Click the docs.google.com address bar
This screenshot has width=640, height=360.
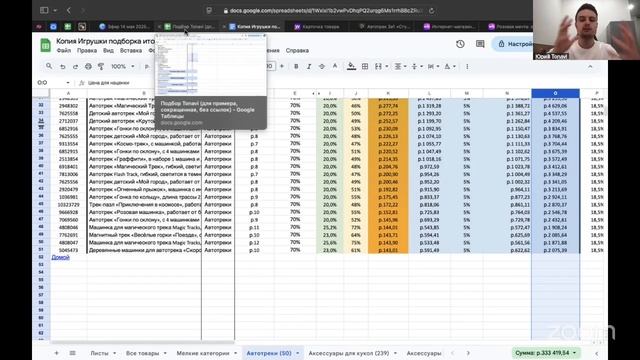(x=322, y=11)
